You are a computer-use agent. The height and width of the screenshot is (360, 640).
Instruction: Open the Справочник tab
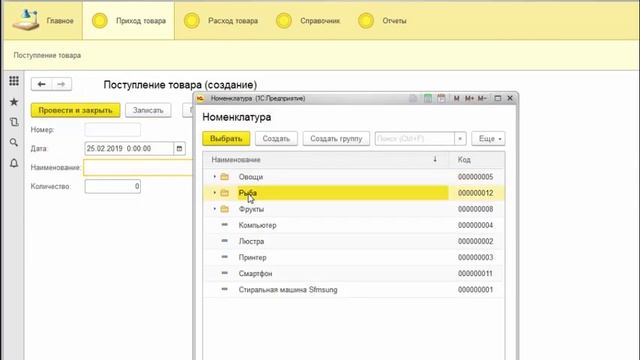(308, 20)
